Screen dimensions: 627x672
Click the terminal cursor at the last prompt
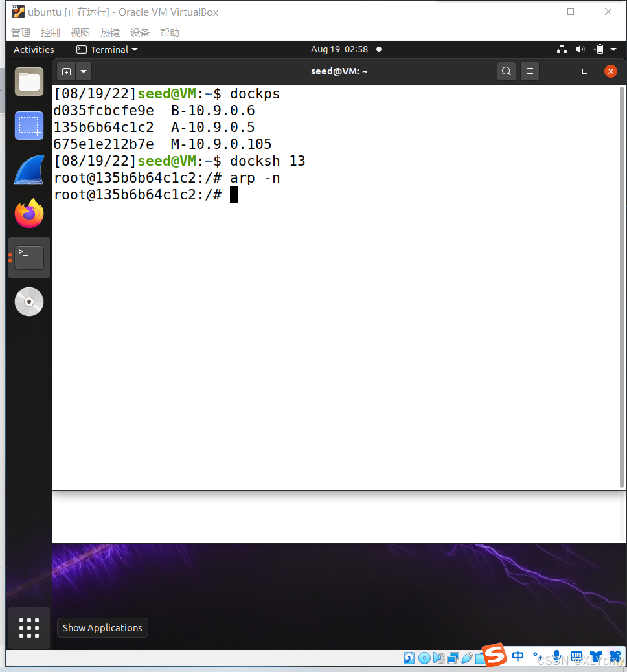[x=234, y=195]
